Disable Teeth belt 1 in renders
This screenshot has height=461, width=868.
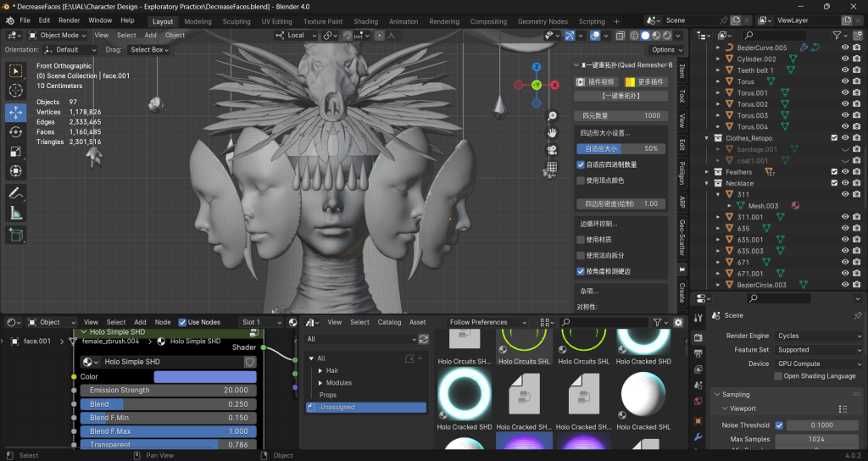[x=857, y=70]
